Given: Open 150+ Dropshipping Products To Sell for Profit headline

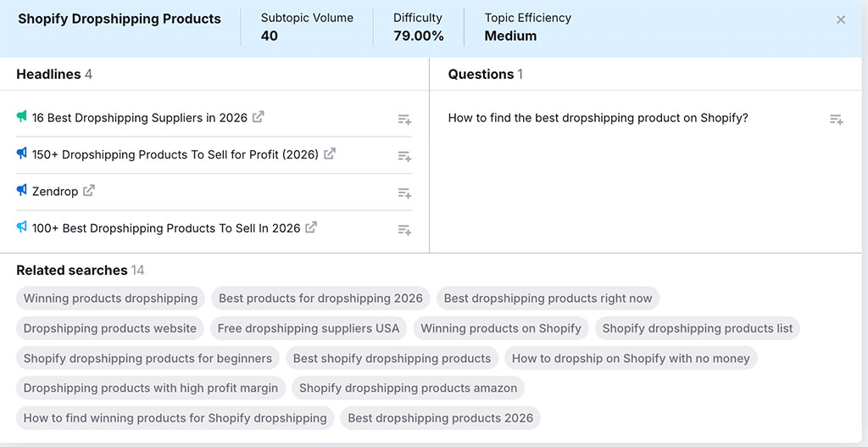Looking at the screenshot, I should [175, 154].
